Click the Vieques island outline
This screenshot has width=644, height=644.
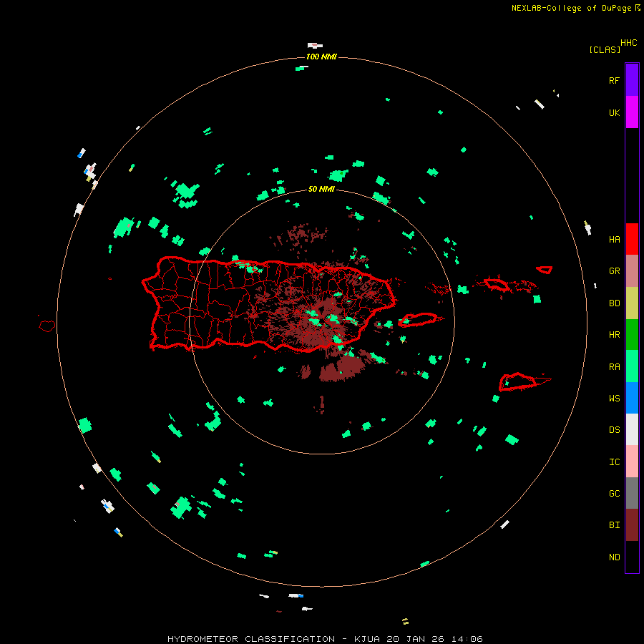[417, 320]
